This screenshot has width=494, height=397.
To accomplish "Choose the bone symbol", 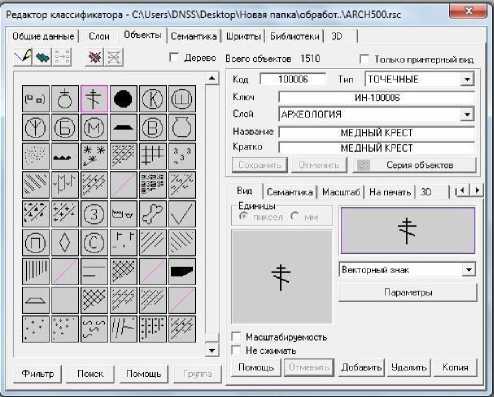I will click(x=152, y=214).
